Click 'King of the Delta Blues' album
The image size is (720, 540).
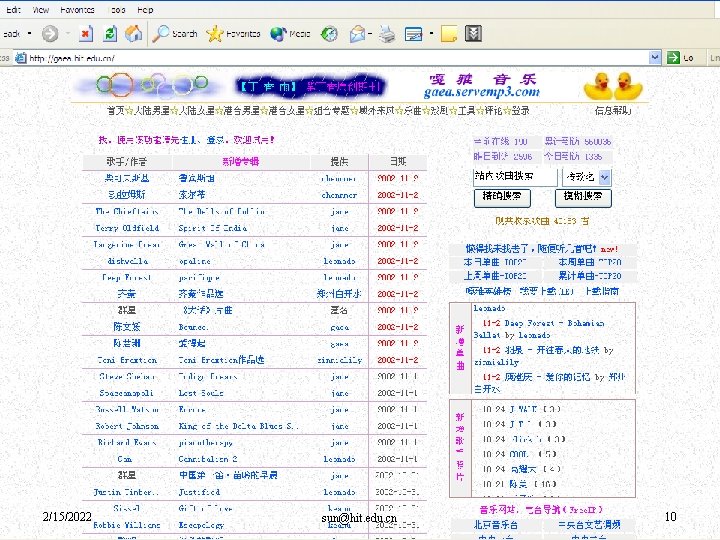click(x=238, y=426)
